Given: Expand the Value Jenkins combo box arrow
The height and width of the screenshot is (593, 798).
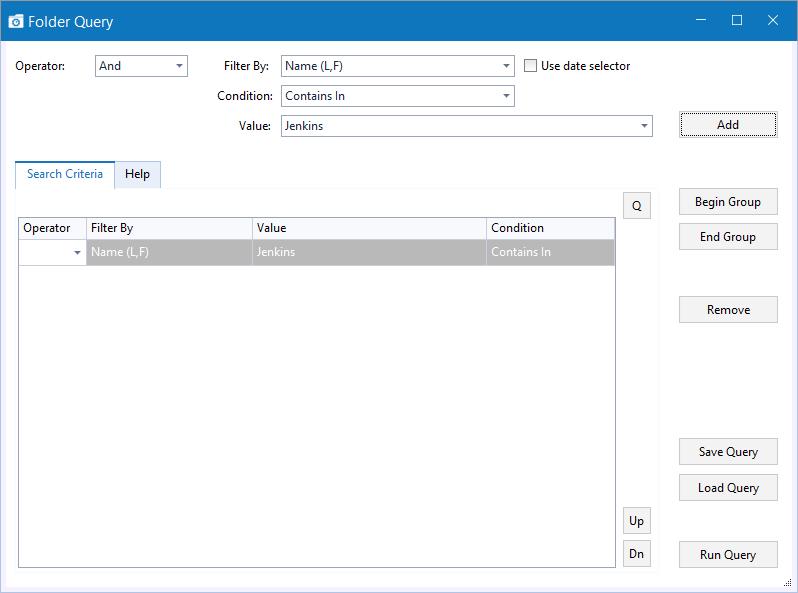Looking at the screenshot, I should point(644,126).
